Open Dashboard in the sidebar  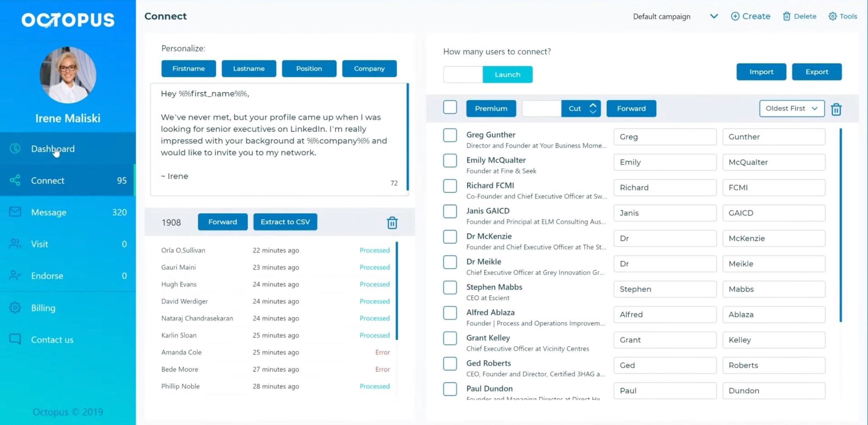click(68, 148)
